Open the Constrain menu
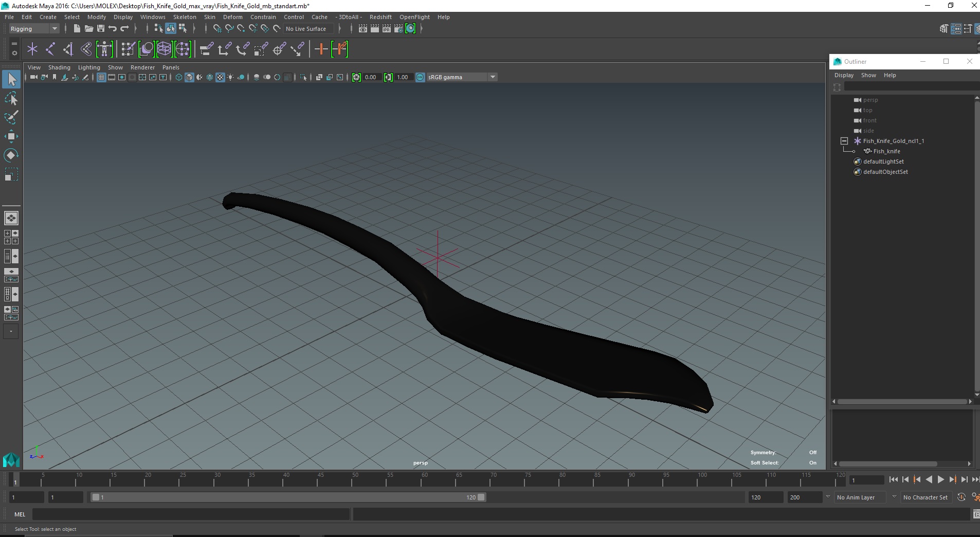This screenshot has height=537, width=980. click(x=263, y=17)
